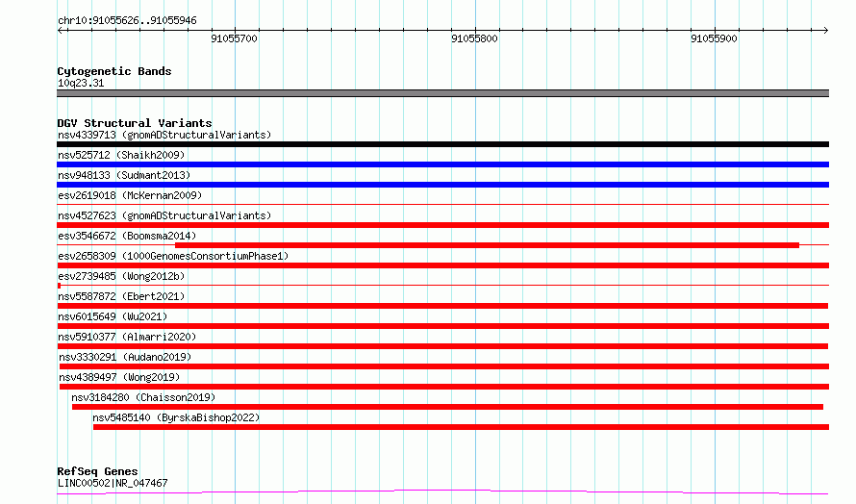The height and width of the screenshot is (504, 856).
Task: Click the gray 10q23.31 cytogenetic band bar
Action: coord(442,93)
